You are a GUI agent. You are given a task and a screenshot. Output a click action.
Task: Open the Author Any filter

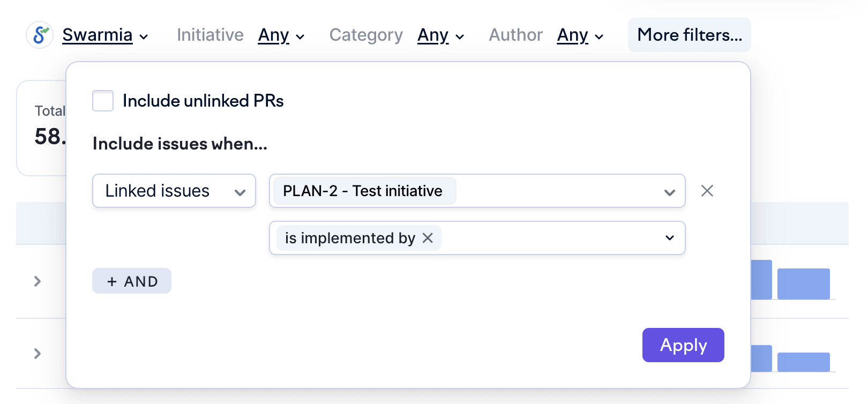point(580,35)
